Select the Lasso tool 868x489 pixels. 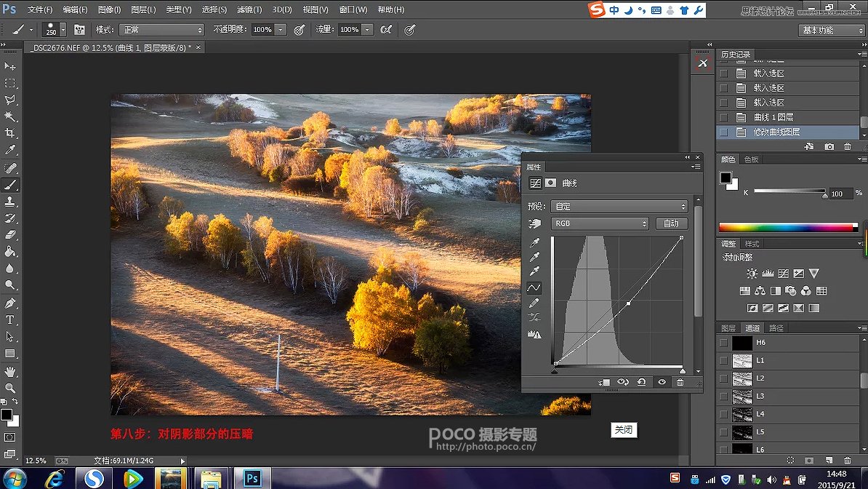[x=10, y=100]
